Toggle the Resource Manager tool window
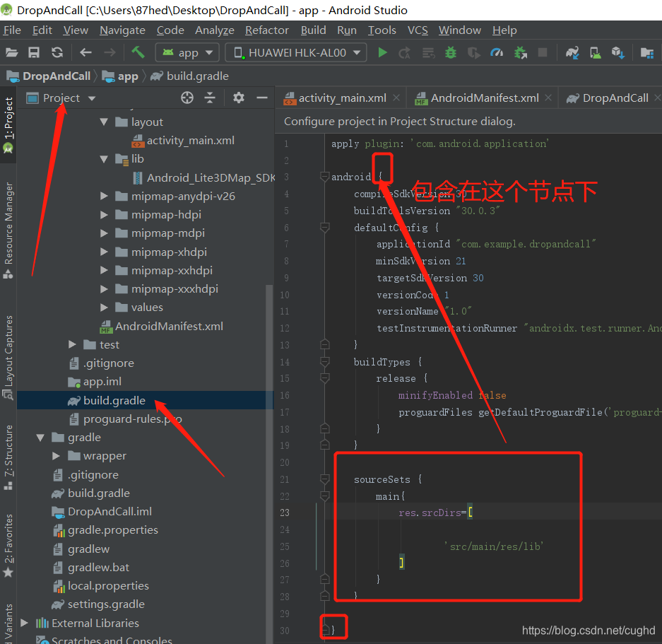The image size is (662, 644). pos(8,230)
